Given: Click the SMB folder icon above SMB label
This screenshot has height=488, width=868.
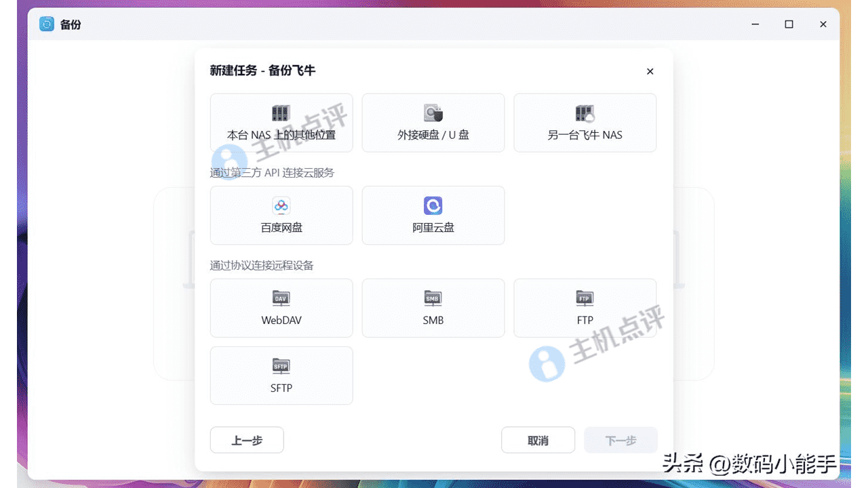Looking at the screenshot, I should pyautogui.click(x=433, y=298).
